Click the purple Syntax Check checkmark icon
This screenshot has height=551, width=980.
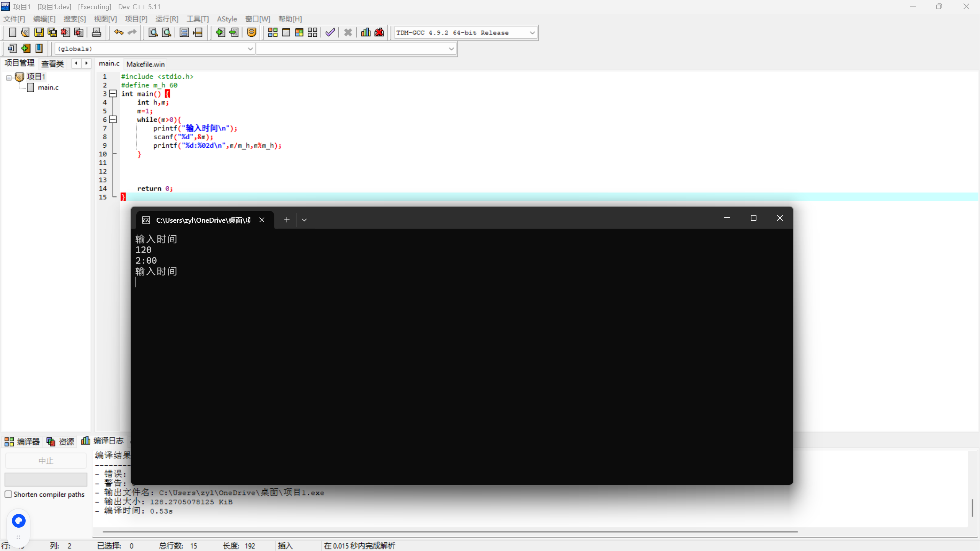[x=330, y=33]
